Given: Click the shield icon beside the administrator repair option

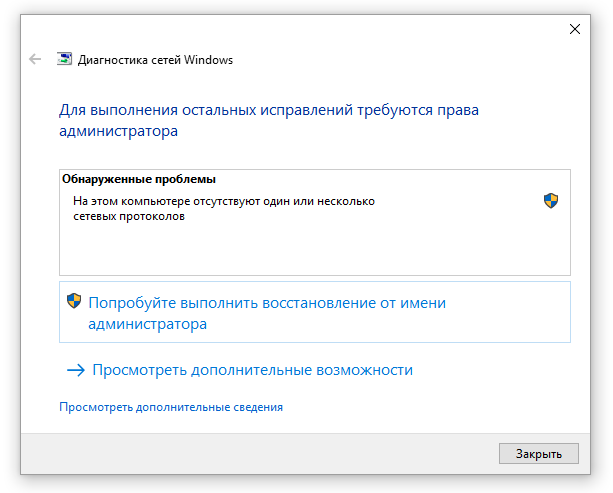Looking at the screenshot, I should (x=74, y=301).
